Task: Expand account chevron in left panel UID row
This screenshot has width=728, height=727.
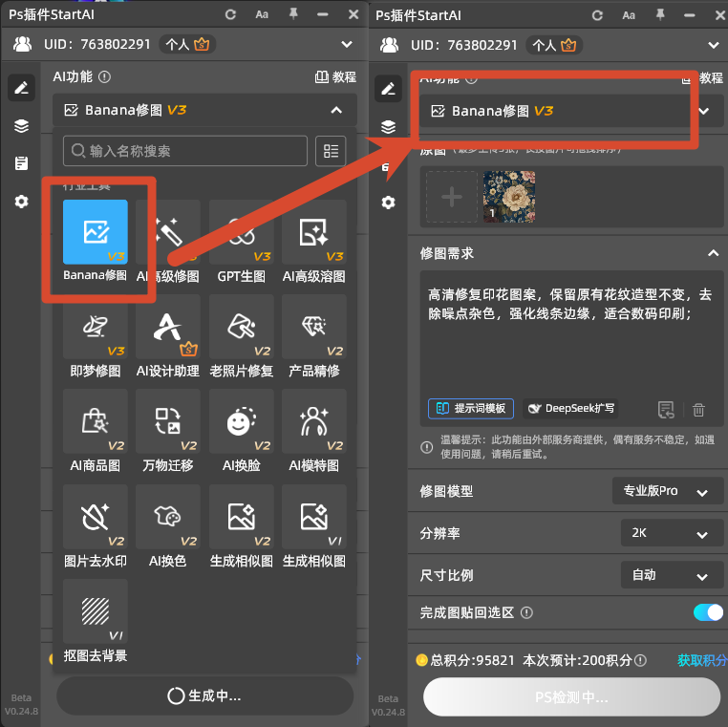Action: point(347,44)
